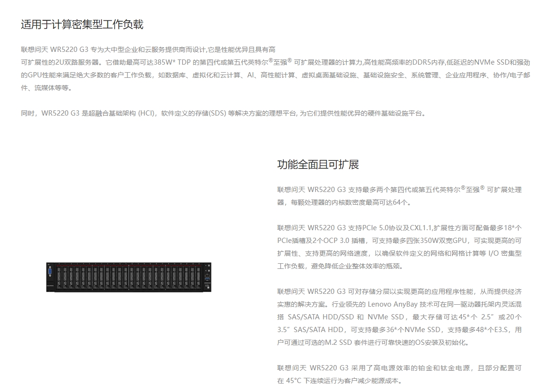
Task: Click the line containing 可支持最多36*个NVMe SSD
Action: click(x=399, y=330)
